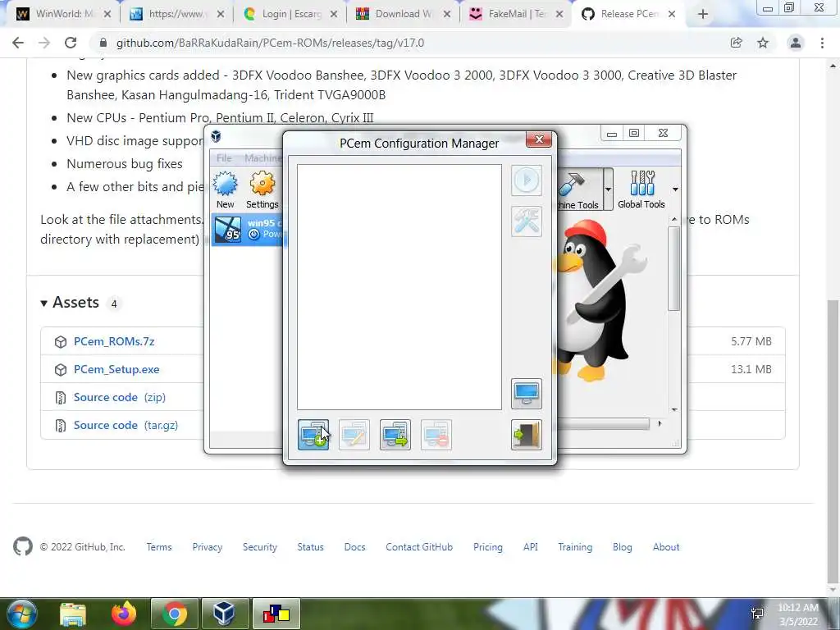Bookmark this page with star icon

click(763, 43)
